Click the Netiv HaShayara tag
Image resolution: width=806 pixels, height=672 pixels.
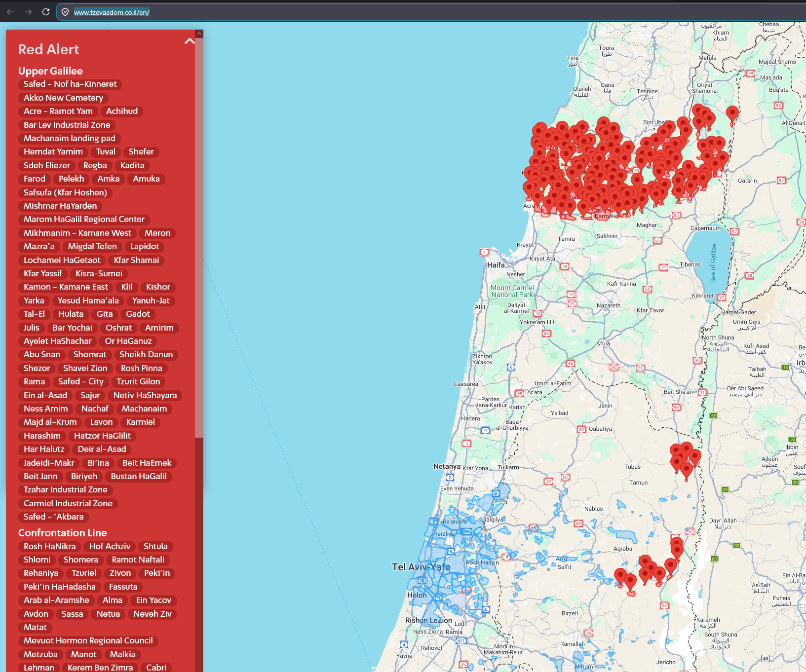pyautogui.click(x=145, y=395)
